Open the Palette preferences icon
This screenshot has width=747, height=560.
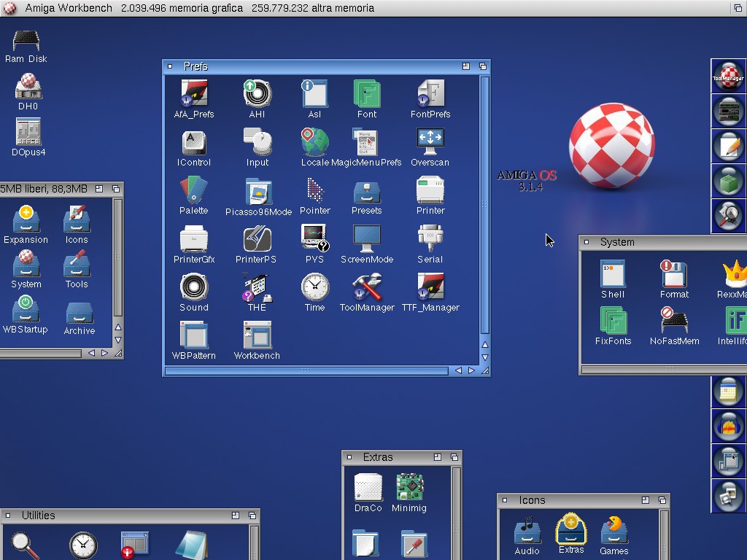point(193,190)
